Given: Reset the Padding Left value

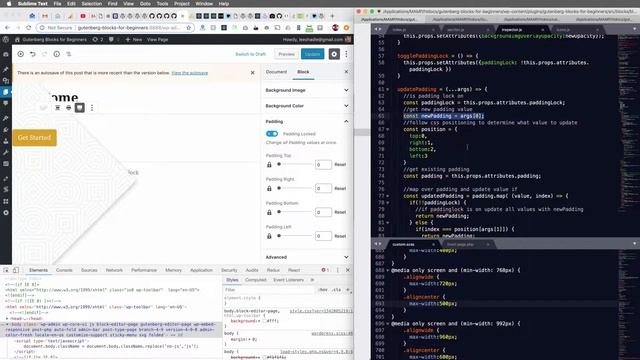Looking at the screenshot, I should pos(340,236).
